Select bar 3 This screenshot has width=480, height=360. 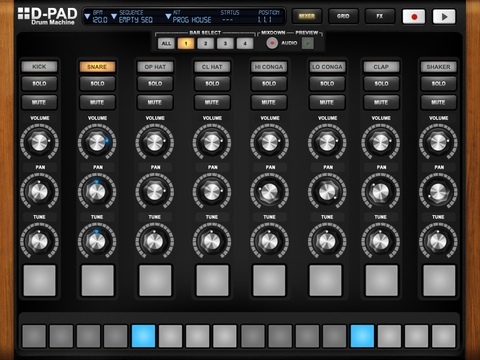tap(225, 43)
